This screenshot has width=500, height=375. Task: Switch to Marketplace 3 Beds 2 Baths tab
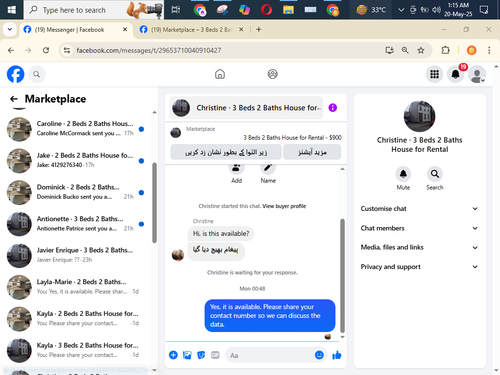pyautogui.click(x=192, y=30)
